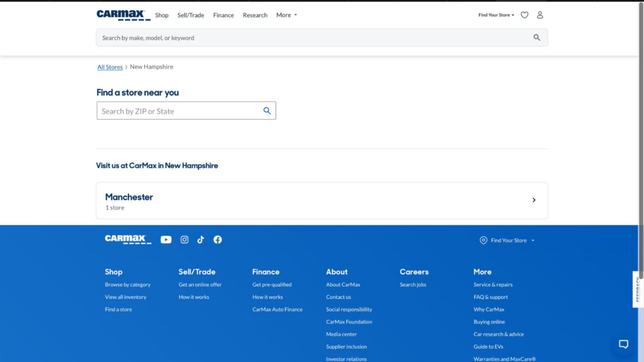Open the Feedback side tab

click(x=638, y=289)
